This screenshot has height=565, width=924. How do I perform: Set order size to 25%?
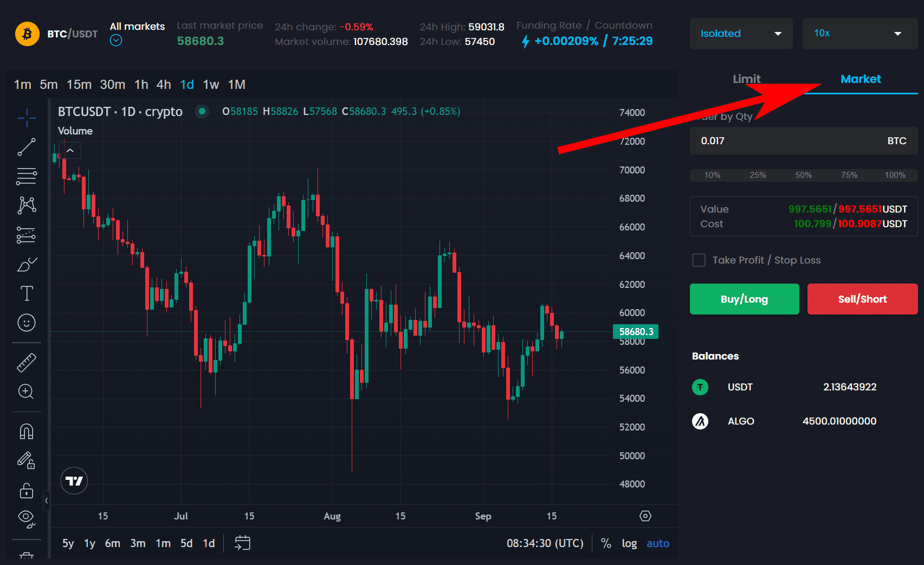click(x=758, y=175)
